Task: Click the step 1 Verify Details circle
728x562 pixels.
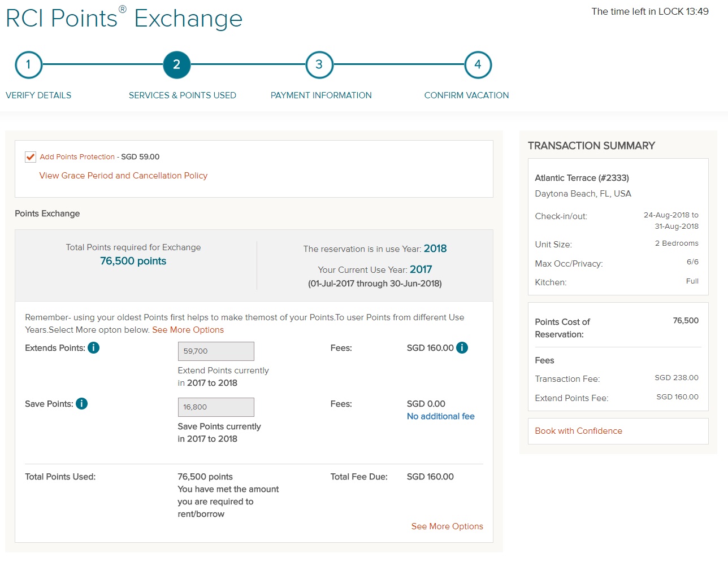Action: coord(28,65)
